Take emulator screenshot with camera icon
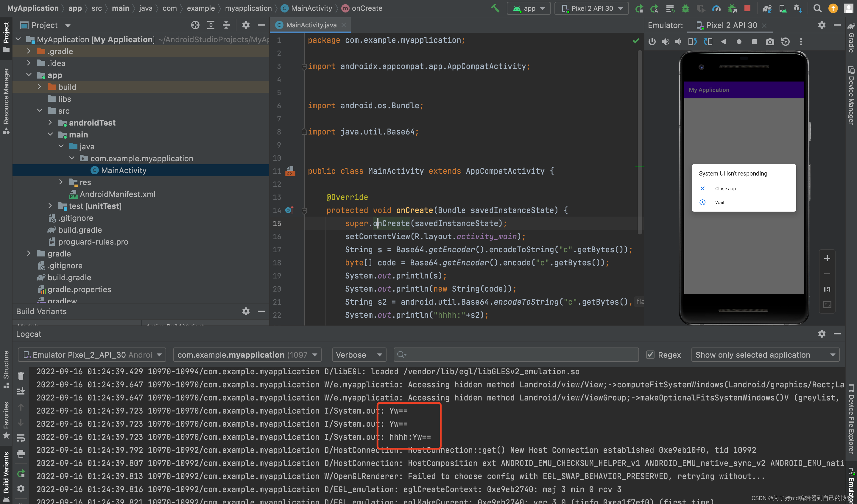 click(769, 41)
